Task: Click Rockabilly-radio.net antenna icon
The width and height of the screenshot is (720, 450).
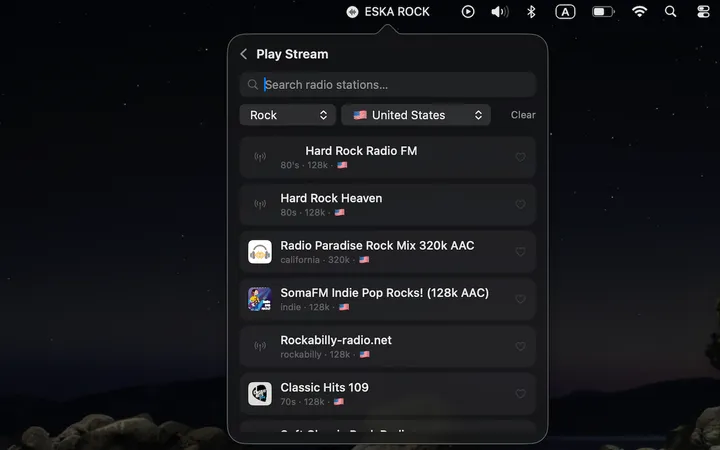Action: coord(260,346)
